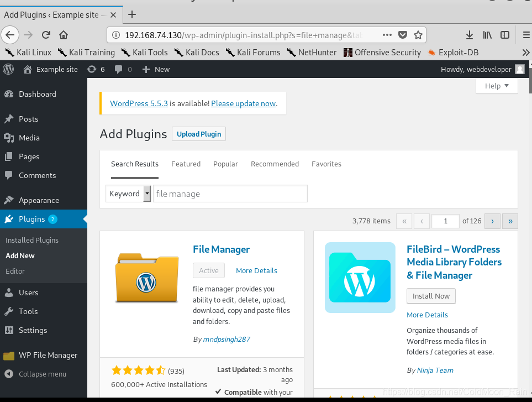The image size is (532, 402).
Task: Switch to Favorites tab
Action: 326,164
